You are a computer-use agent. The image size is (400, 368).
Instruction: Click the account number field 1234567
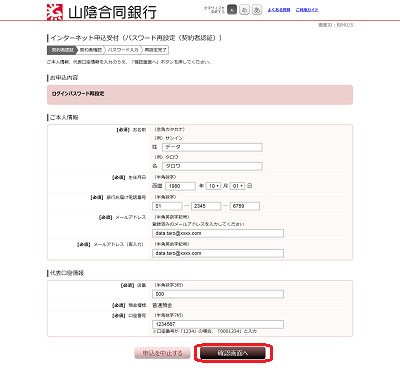[218, 324]
